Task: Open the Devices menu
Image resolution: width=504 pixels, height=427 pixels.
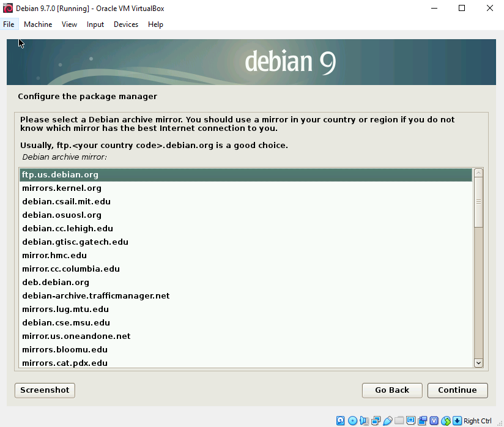Action: coord(126,24)
